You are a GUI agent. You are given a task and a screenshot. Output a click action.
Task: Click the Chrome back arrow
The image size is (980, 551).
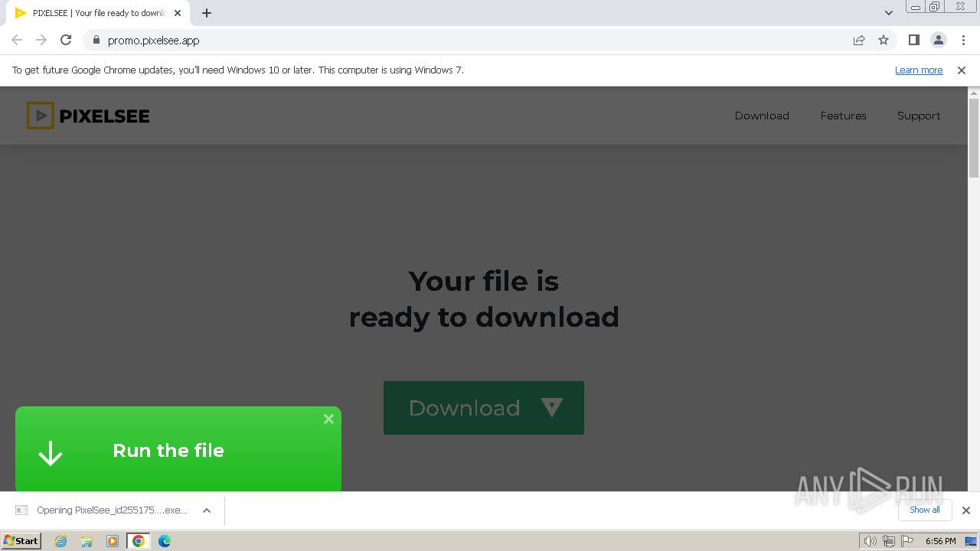[17, 40]
